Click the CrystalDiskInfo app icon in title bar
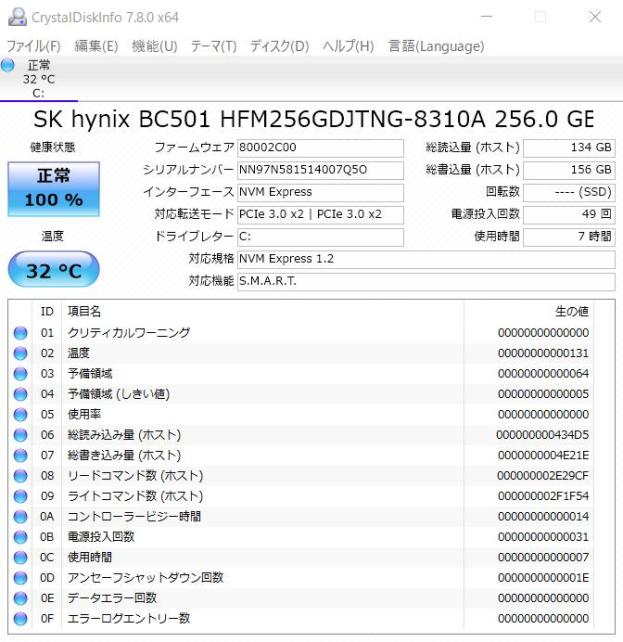The width and height of the screenshot is (623, 642). [x=17, y=17]
